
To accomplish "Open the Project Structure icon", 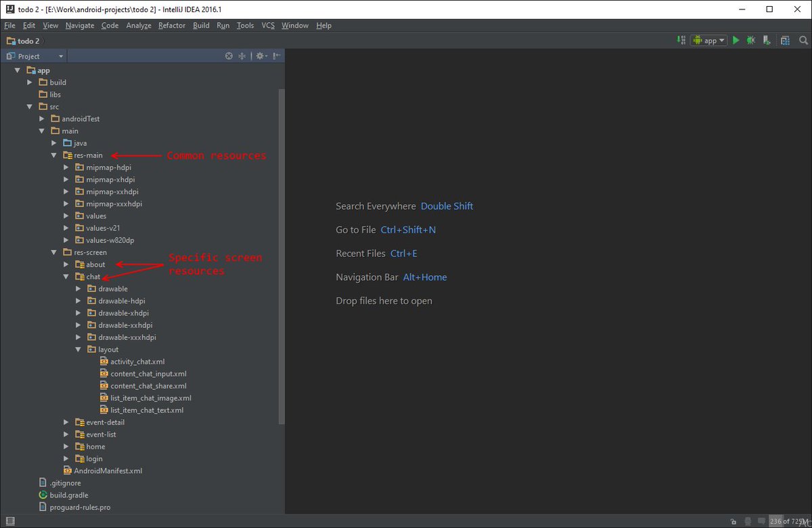I will [785, 41].
